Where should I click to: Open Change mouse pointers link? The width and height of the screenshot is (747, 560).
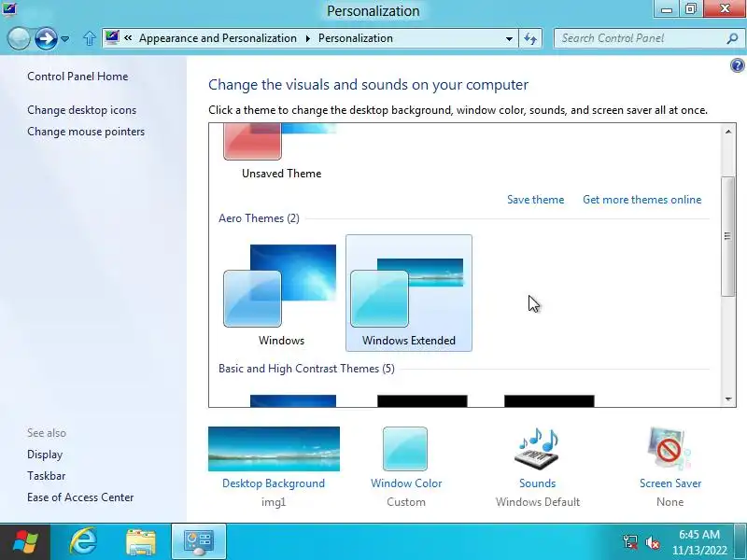click(86, 132)
